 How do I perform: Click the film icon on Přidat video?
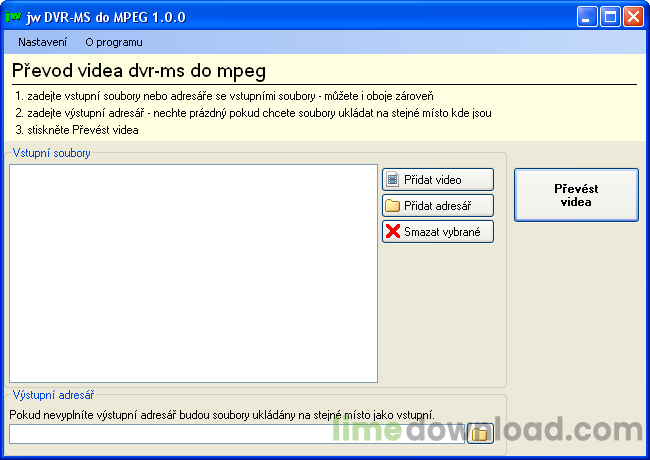point(393,180)
